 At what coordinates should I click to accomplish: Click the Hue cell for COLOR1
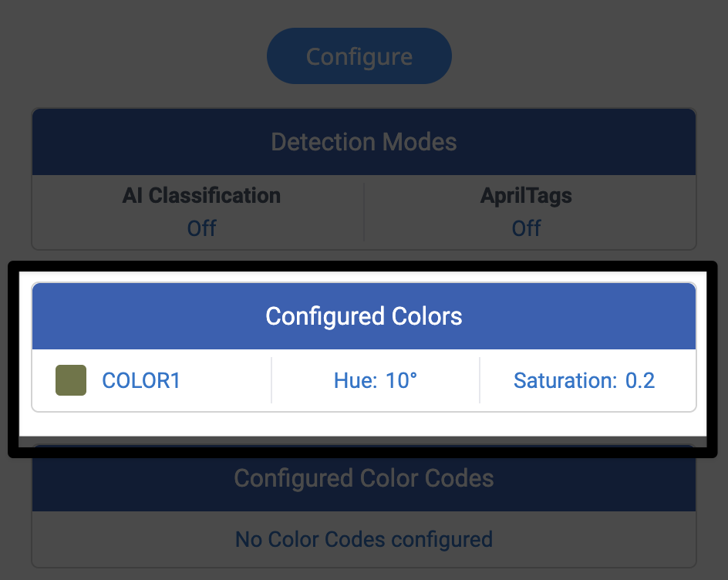[x=375, y=380]
